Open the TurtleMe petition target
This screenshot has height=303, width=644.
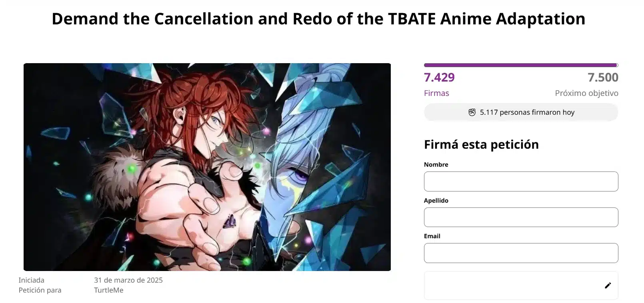pos(109,290)
